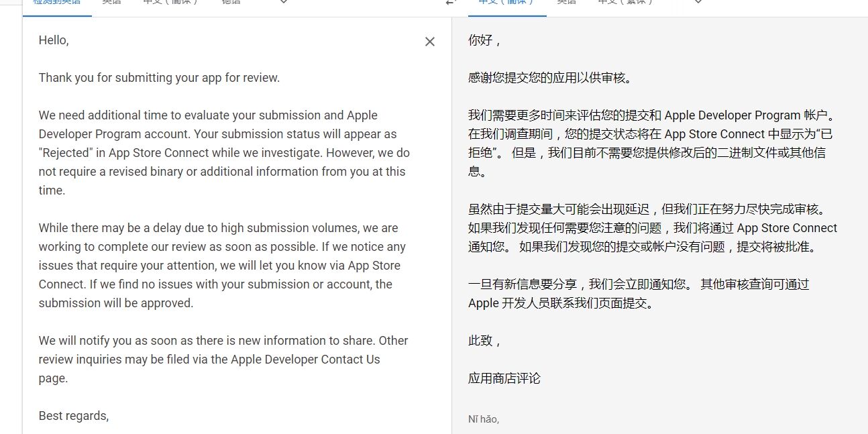Select 中文(简体) as the target language
The width and height of the screenshot is (868, 434).
point(506,3)
